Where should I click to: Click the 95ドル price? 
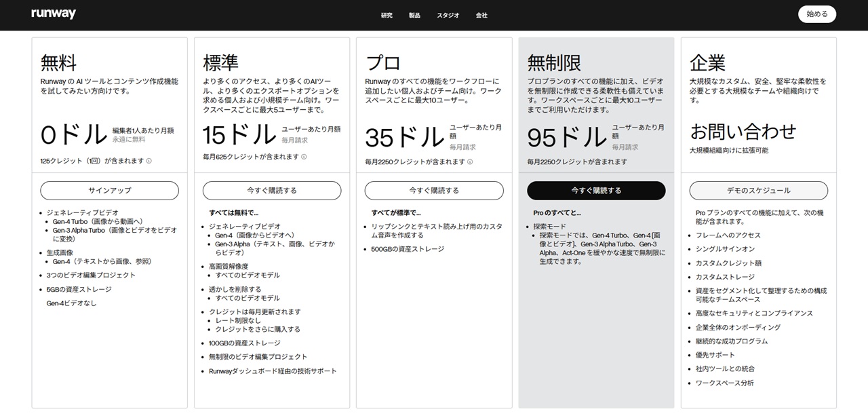[567, 138]
